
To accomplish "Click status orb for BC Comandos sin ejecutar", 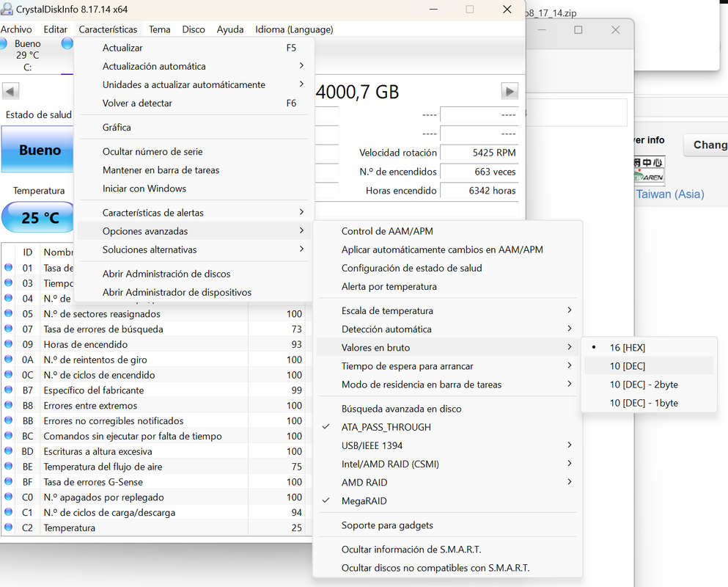I will 8,436.
